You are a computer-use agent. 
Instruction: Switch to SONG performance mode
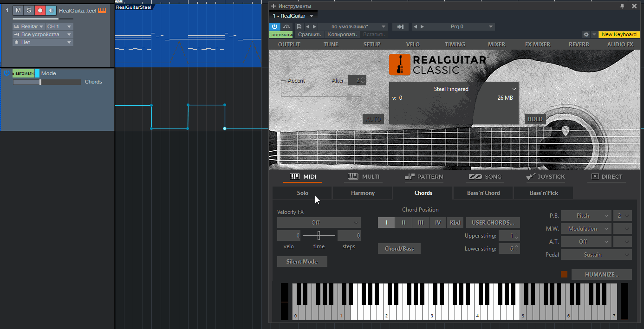click(485, 177)
